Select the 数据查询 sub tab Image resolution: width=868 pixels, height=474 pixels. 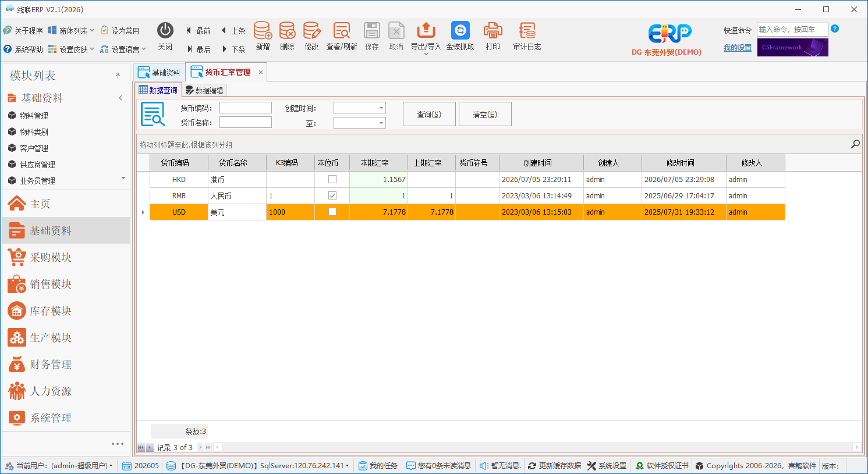point(158,90)
